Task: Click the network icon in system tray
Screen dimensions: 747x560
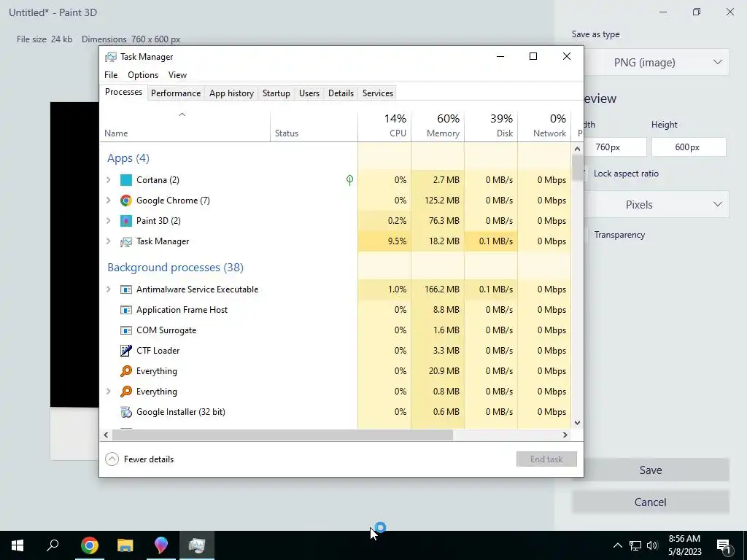Action: [x=635, y=545]
